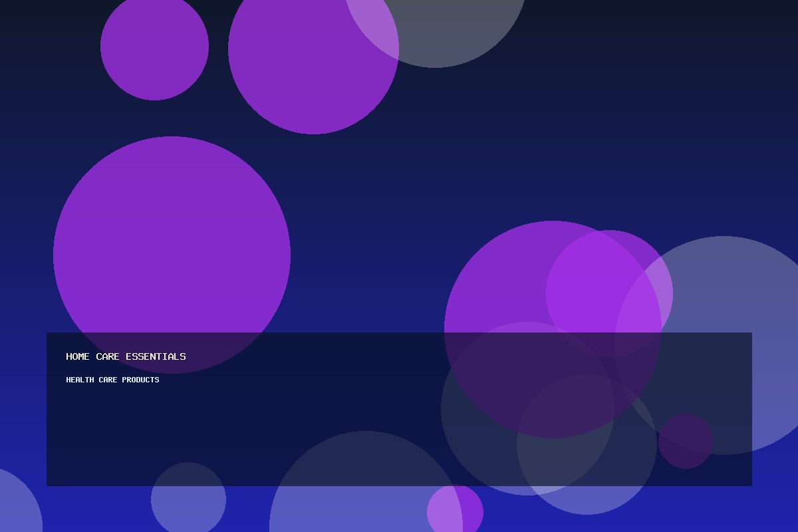The image size is (798, 532).
Task: Click the Home Care Essentials heading
Action: pos(126,356)
